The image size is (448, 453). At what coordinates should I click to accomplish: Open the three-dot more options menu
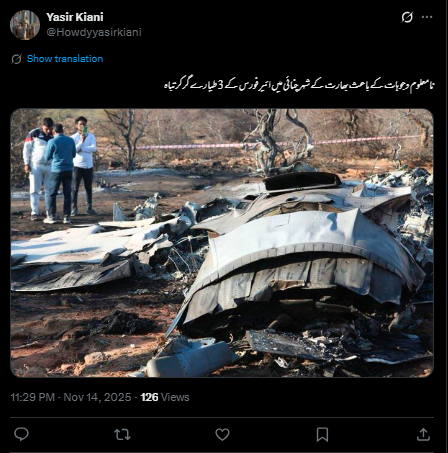(x=427, y=17)
